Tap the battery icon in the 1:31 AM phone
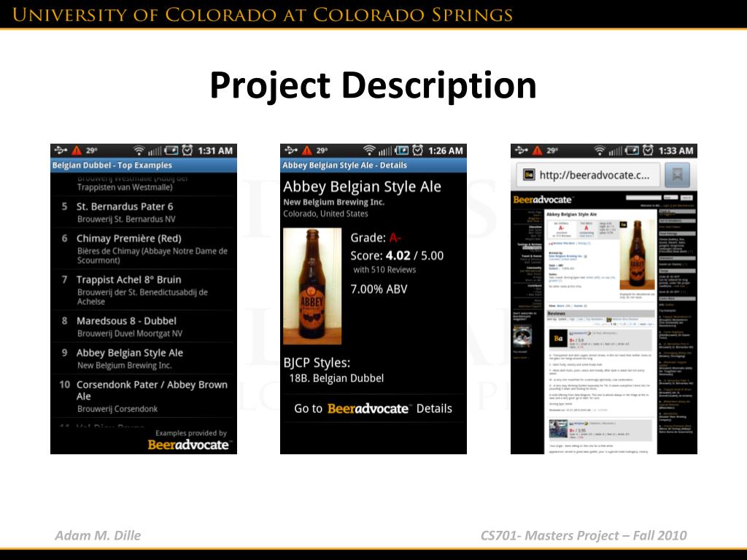 pos(171,151)
